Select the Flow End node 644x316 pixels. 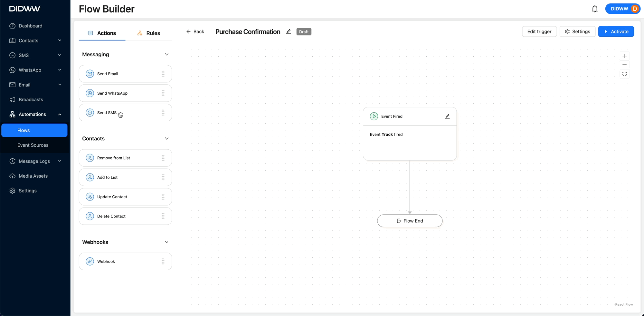[410, 221]
